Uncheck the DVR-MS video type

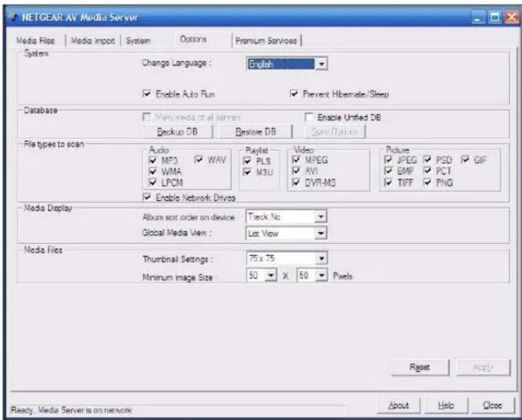tap(296, 183)
